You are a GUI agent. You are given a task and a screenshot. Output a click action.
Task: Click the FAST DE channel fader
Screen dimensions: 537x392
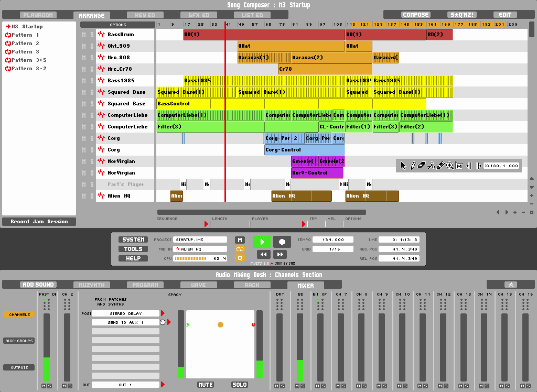click(47, 346)
